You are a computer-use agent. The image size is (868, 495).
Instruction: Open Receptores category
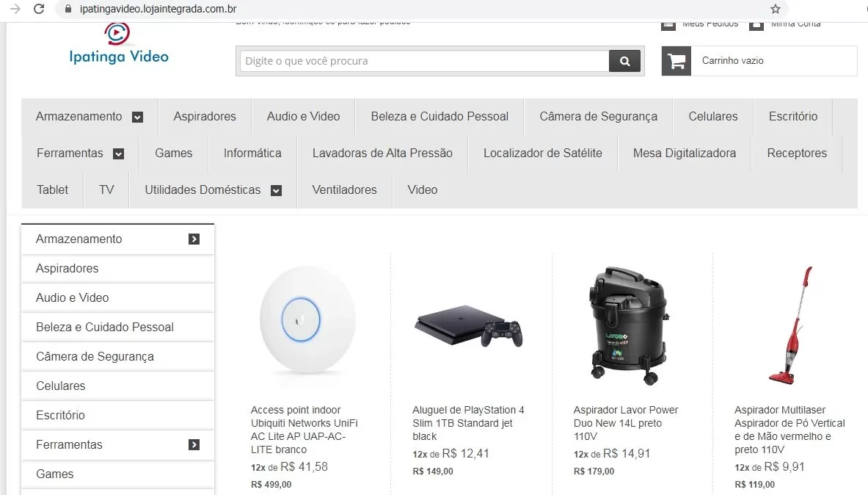[797, 153]
